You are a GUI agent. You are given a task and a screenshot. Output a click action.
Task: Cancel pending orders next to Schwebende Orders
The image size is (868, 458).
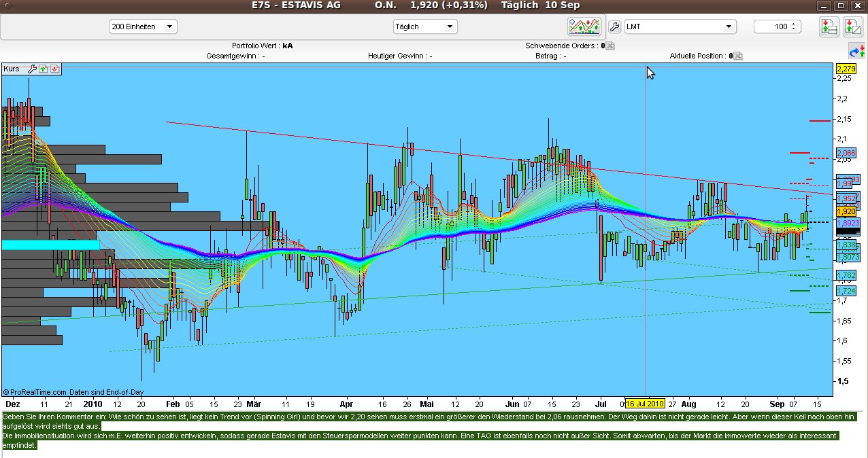point(610,46)
